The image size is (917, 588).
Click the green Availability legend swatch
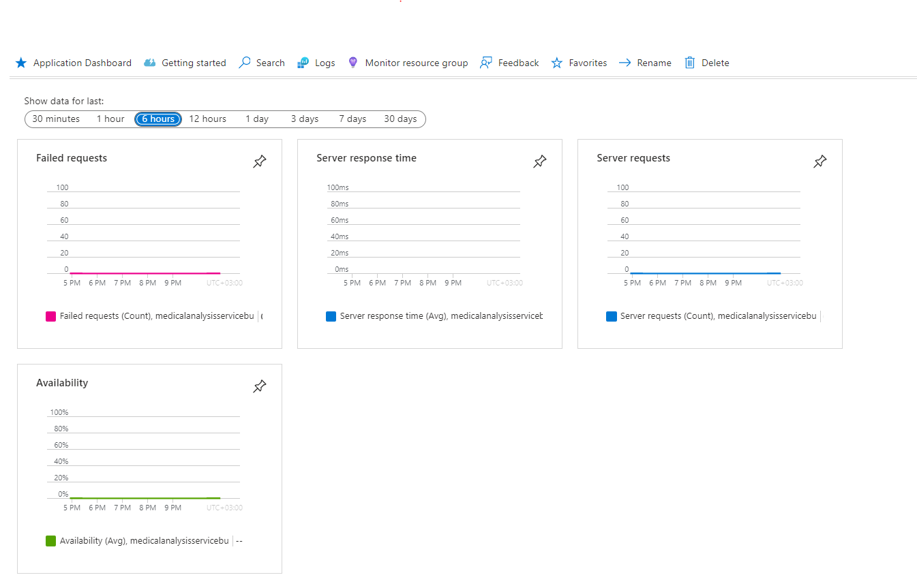pos(50,541)
